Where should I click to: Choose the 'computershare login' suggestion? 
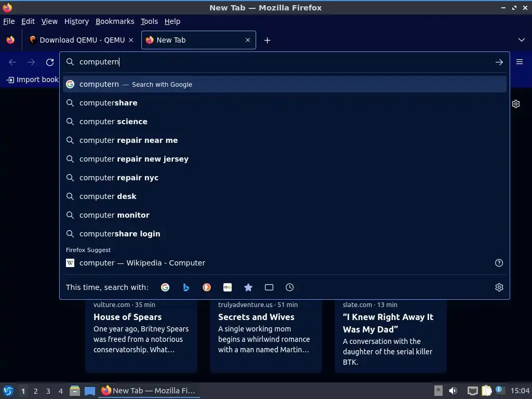point(284,233)
